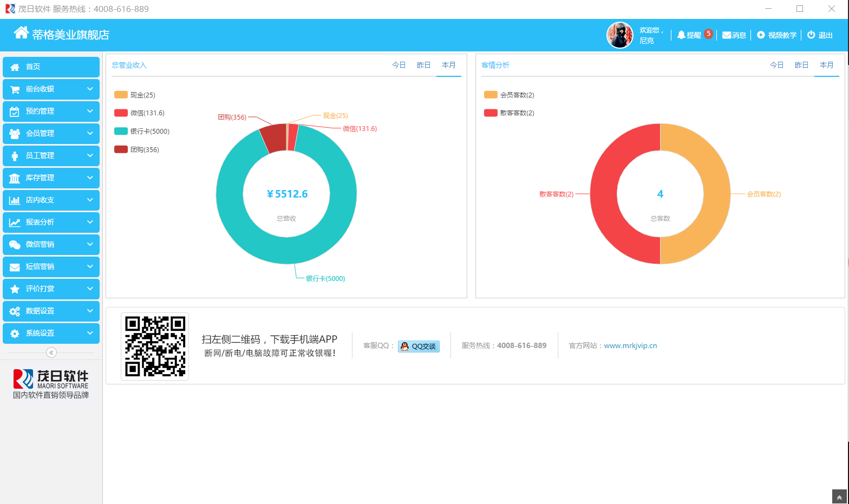The image size is (849, 504).
Task: Open the www.mrkjvip.cn official website link
Action: (630, 346)
